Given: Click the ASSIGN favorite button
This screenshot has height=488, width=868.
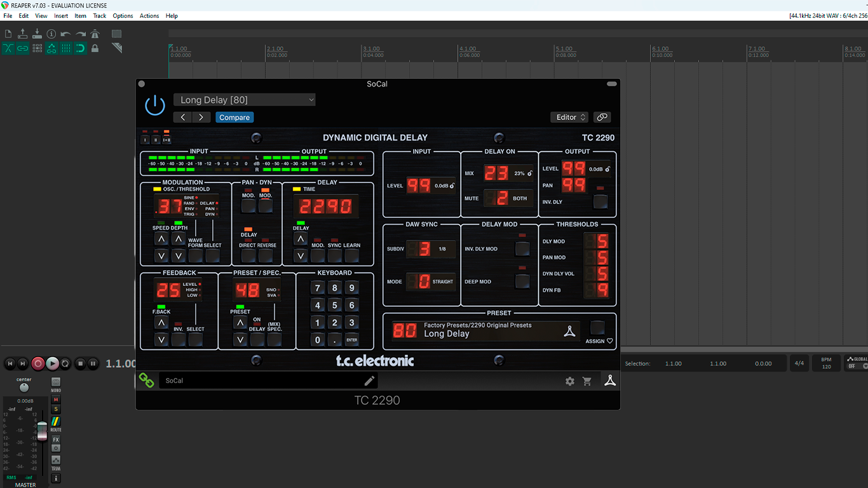Looking at the screenshot, I should 597,328.
